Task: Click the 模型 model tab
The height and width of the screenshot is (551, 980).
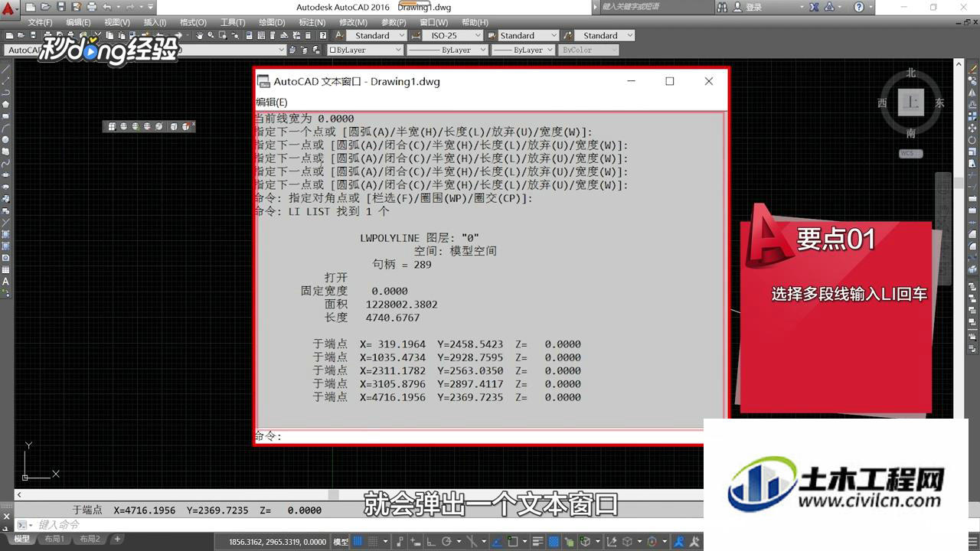Action: point(21,540)
